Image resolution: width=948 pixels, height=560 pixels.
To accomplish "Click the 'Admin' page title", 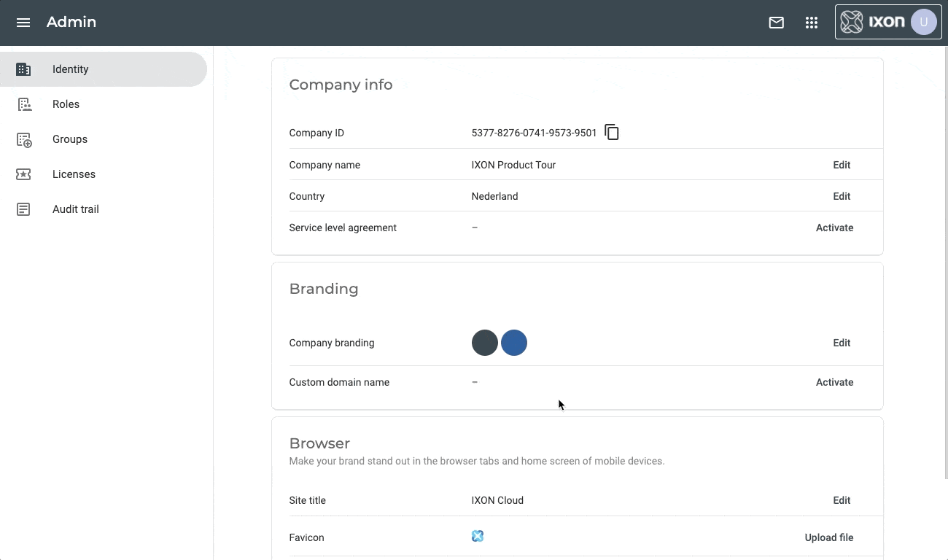I will coord(71,22).
